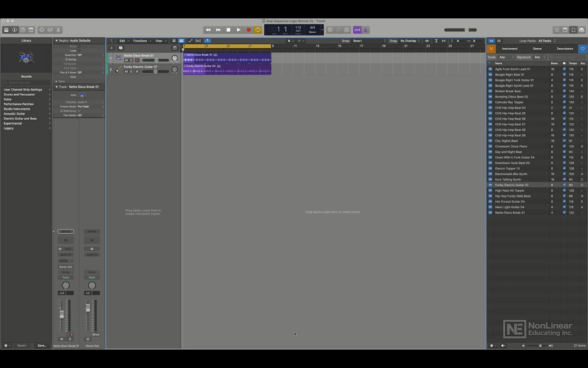Open the Mixer sliders icon
The width and height of the screenshot is (588, 368).
(50, 30)
